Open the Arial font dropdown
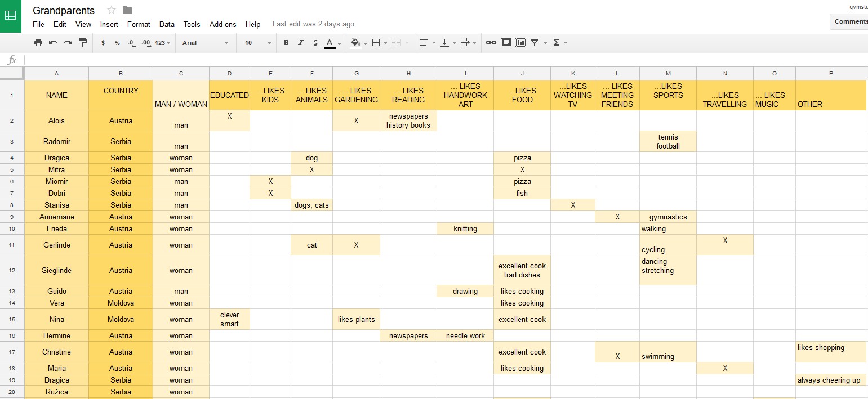Screen dimensions: 868x399 pyautogui.click(x=205, y=43)
